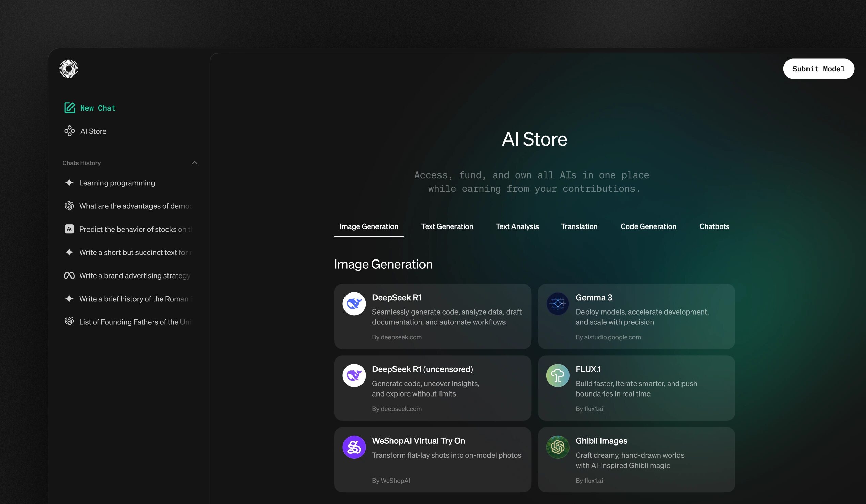Image resolution: width=866 pixels, height=504 pixels.
Task: Click the sunburst app logo
Action: 69,69
